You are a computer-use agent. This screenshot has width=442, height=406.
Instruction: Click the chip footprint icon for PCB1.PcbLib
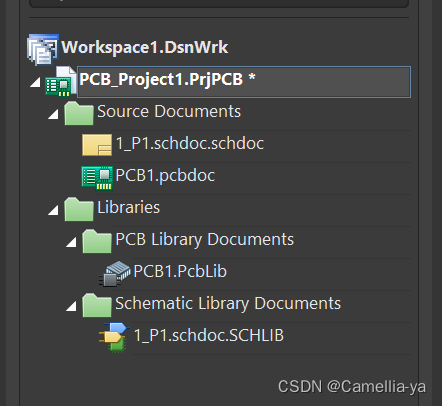115,274
